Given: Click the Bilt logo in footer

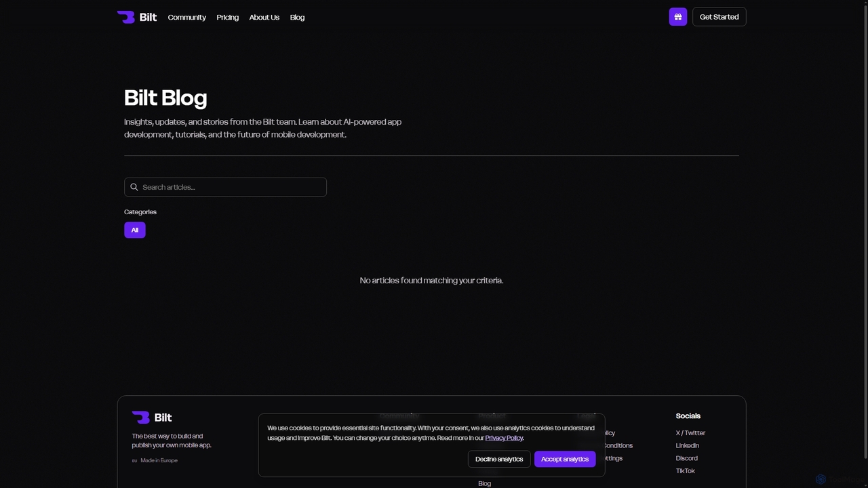Looking at the screenshot, I should pyautogui.click(x=152, y=418).
